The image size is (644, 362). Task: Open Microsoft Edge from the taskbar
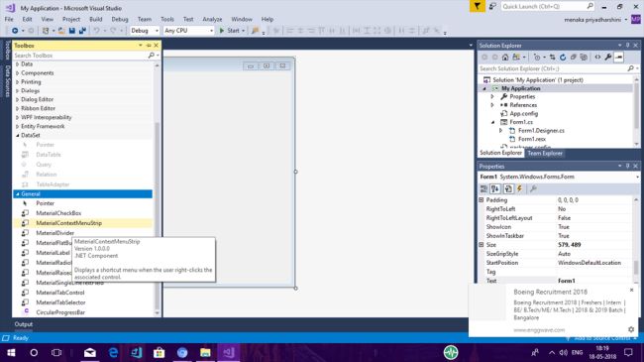(x=113, y=352)
